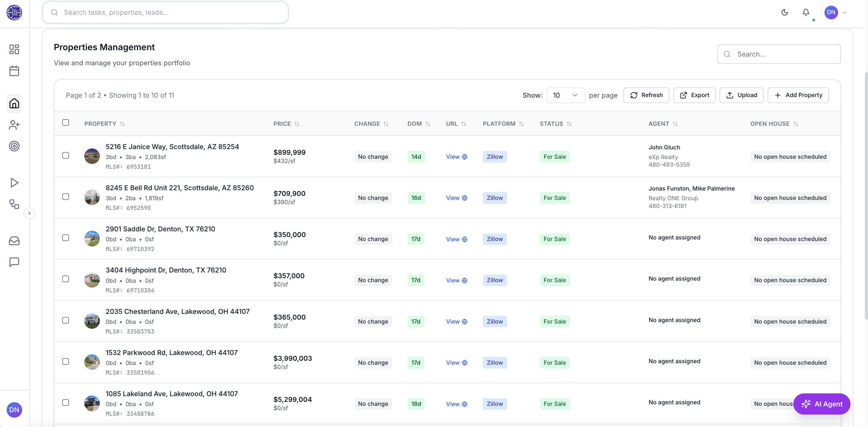Sort properties by the DOM column
The width and height of the screenshot is (868, 427).
[x=418, y=124]
